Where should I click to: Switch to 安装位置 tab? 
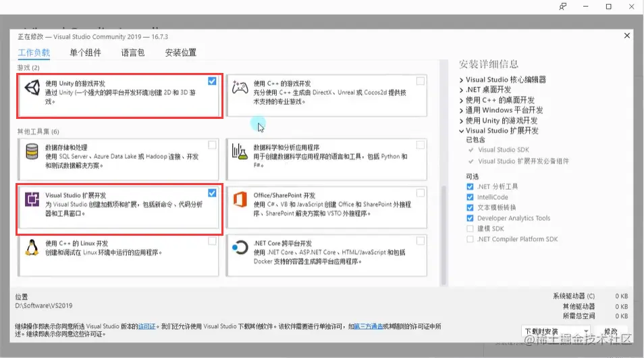(181, 53)
